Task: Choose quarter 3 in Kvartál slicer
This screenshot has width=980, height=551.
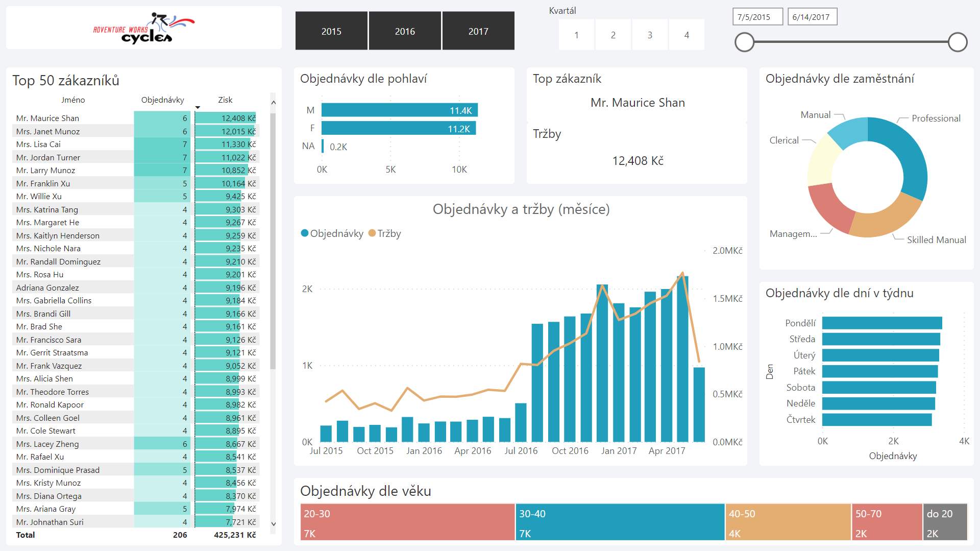Action: coord(650,35)
